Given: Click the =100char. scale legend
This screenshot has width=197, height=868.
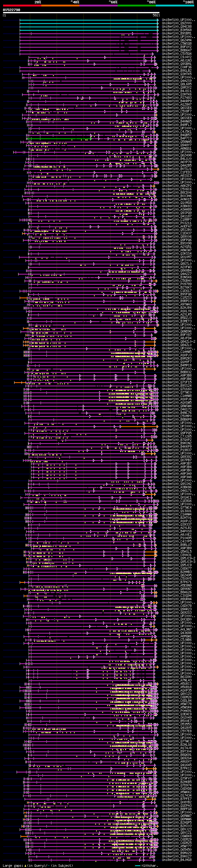Looking at the screenshot, I should coord(147,866).
